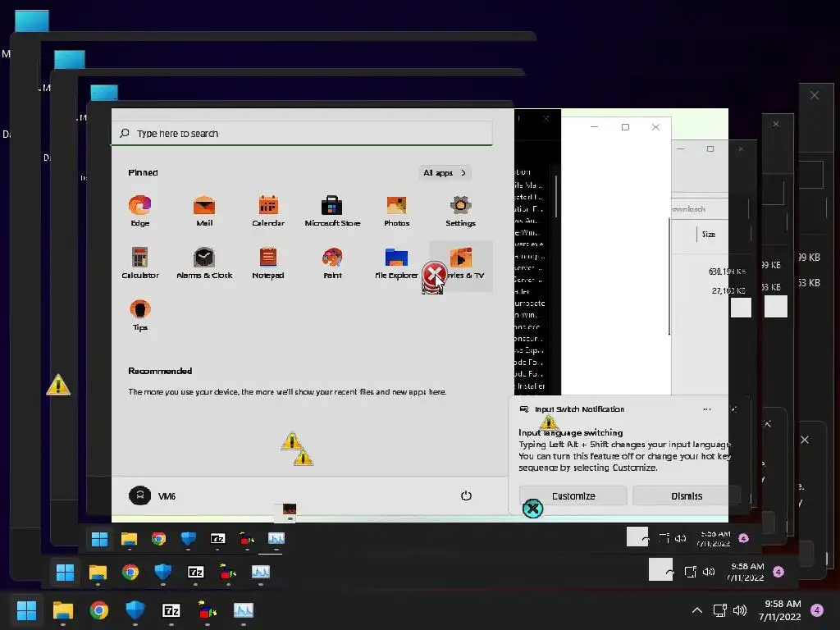Screen dimensions: 840x630
Task: Open Chrome from the outermost taskbar
Action: point(99,610)
